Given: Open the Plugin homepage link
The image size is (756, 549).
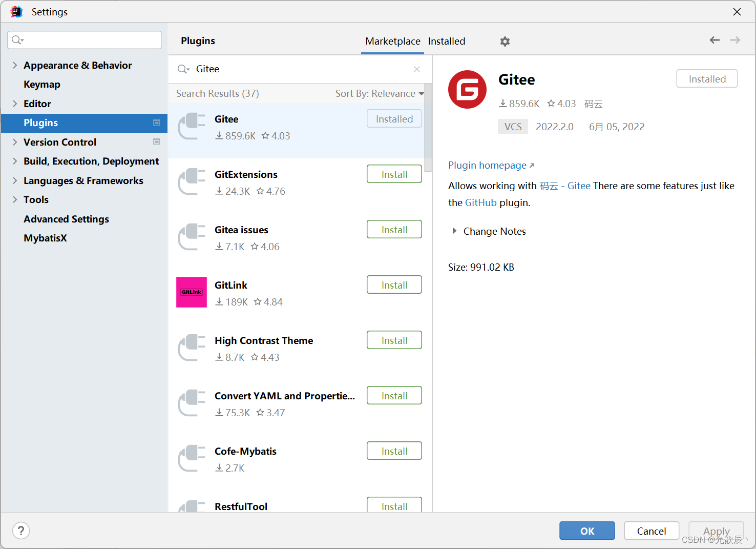Looking at the screenshot, I should tap(487, 165).
